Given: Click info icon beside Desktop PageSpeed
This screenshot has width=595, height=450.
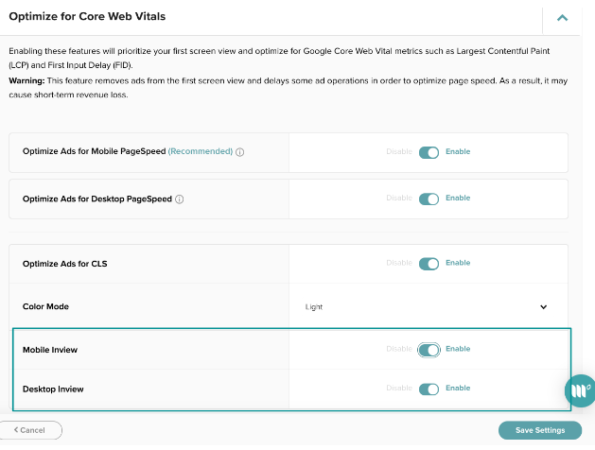Looking at the screenshot, I should click(x=179, y=199).
